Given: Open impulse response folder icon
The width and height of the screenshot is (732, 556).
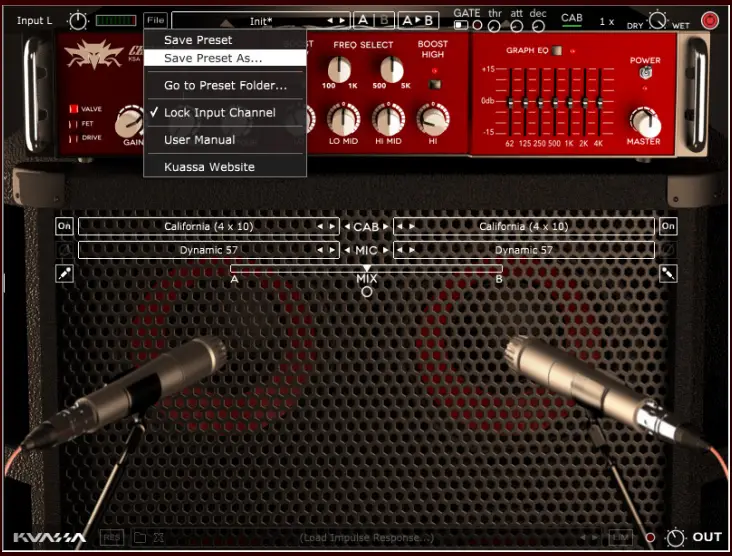Looking at the screenshot, I should pyautogui.click(x=140, y=538).
